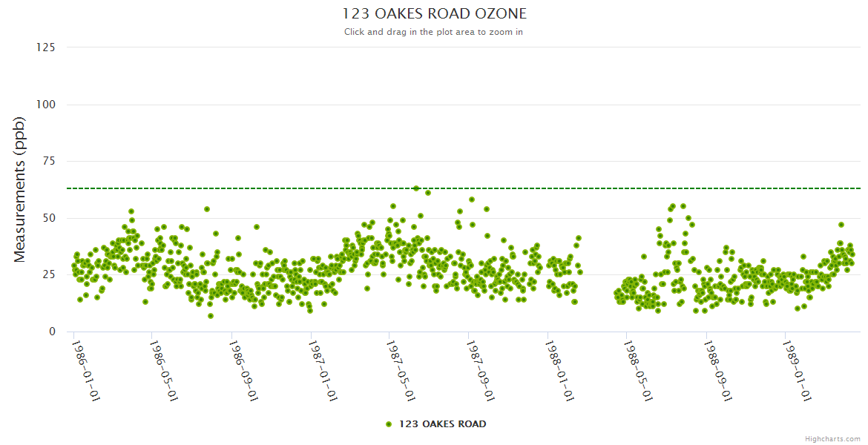Select the 1987-01-01 x-axis label
Viewport: 868px width, 445px height.
(322, 371)
